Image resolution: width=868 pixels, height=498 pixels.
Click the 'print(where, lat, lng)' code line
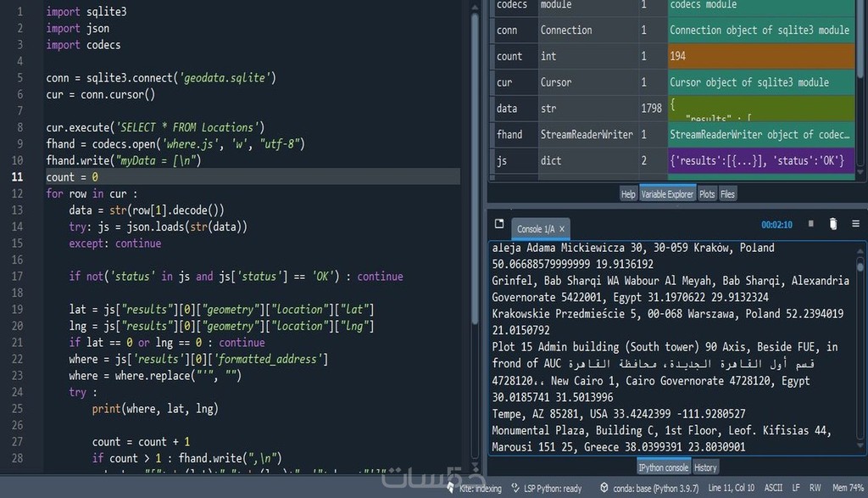(x=155, y=408)
